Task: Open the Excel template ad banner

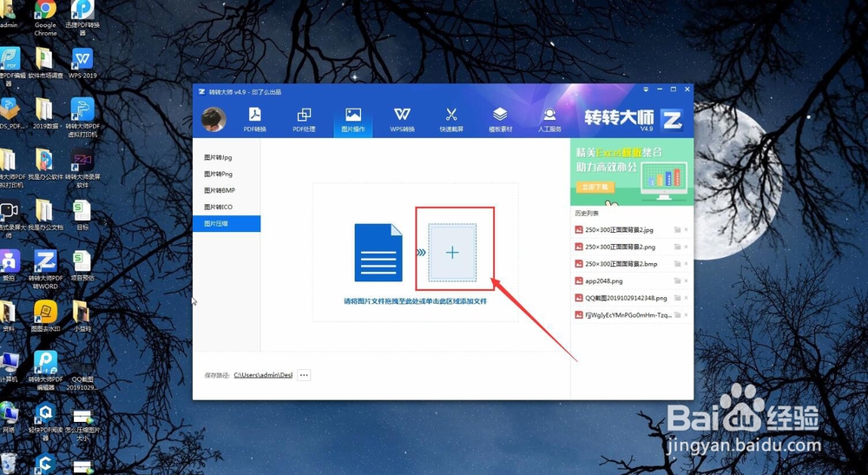Action: 632,172
